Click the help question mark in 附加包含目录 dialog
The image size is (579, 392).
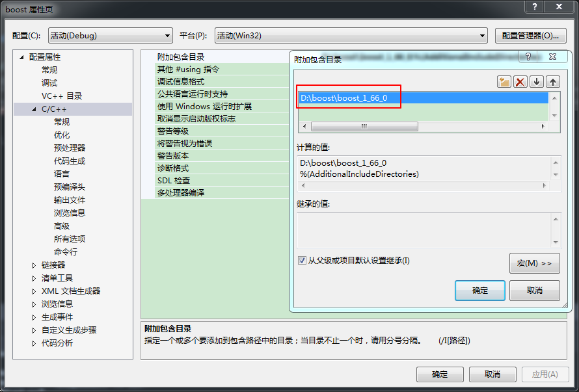point(528,57)
